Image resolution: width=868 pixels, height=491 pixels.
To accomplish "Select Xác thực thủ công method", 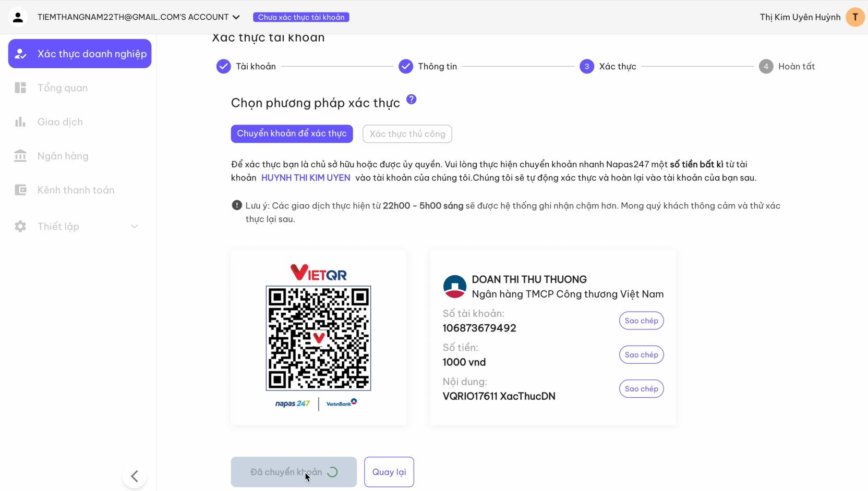I will [x=407, y=134].
